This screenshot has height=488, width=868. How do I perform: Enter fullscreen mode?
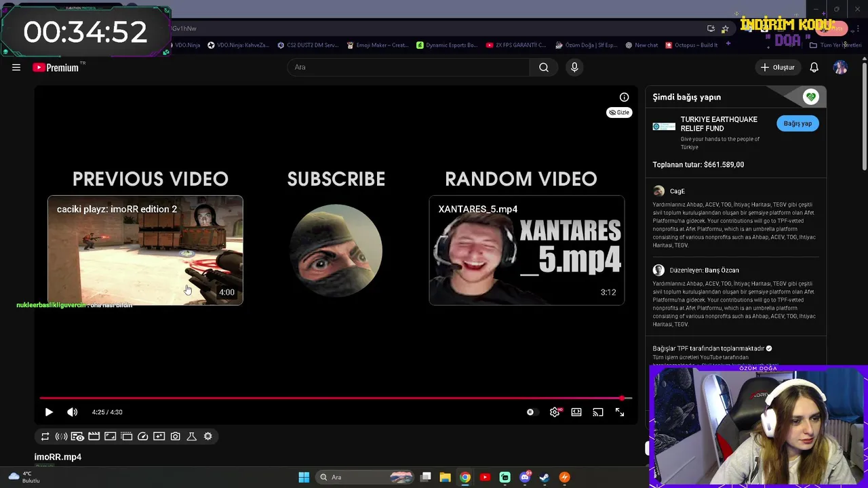[x=620, y=412]
